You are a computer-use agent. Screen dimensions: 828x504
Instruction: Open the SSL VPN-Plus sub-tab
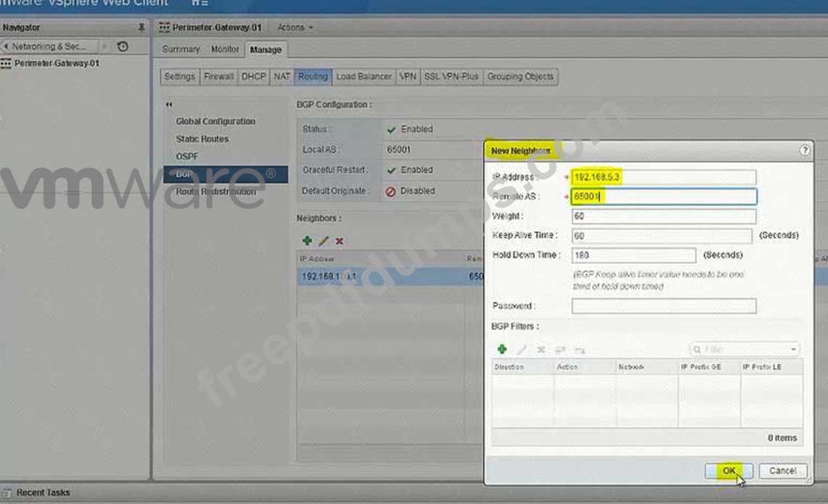[x=451, y=77]
